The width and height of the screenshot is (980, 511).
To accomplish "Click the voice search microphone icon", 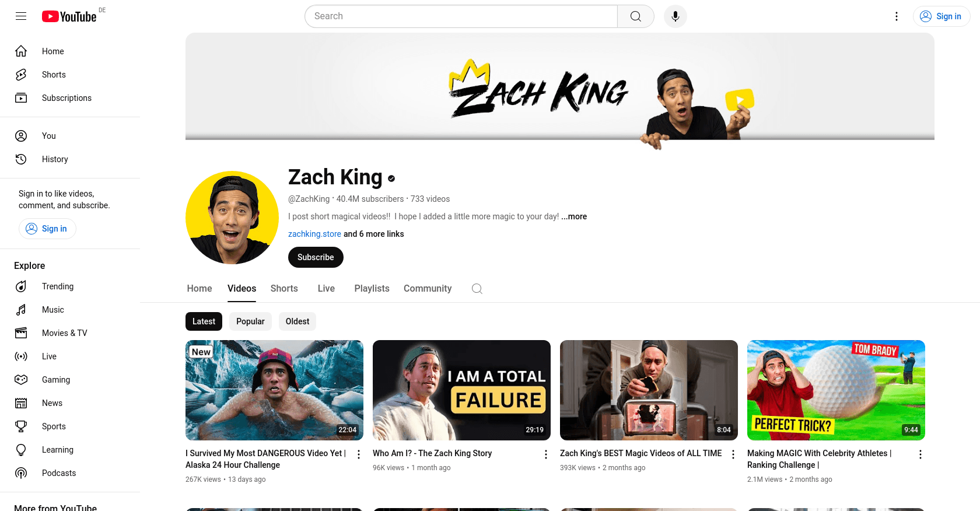I will (675, 16).
